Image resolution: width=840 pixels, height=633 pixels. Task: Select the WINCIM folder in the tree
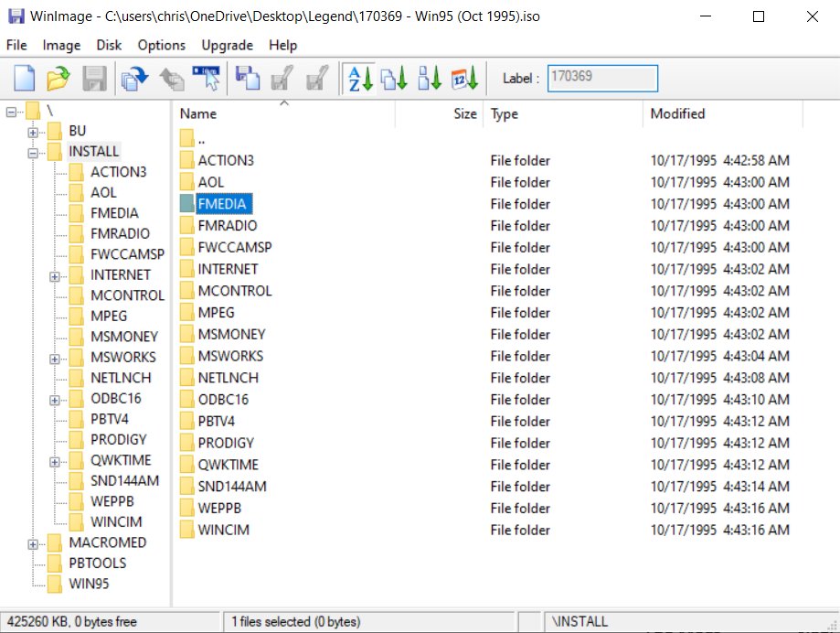click(x=116, y=521)
